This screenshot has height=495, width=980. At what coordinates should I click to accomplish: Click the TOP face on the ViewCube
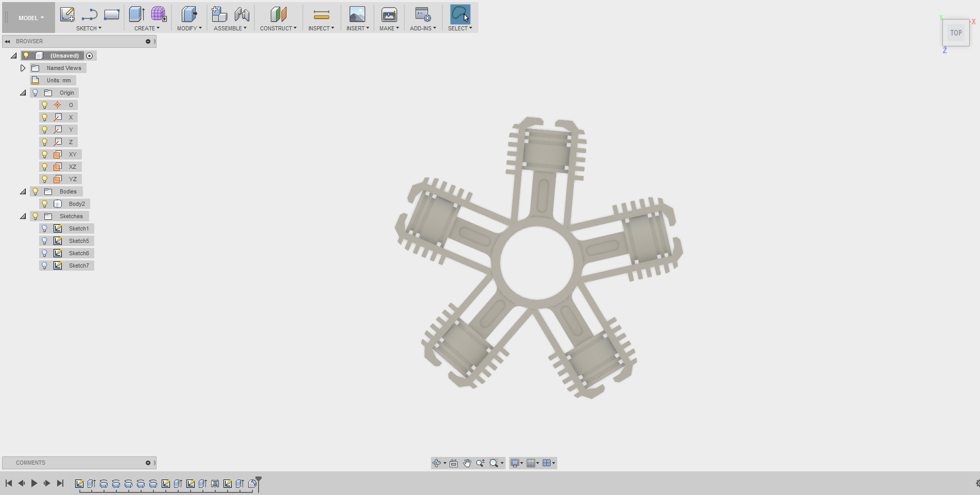tap(956, 32)
